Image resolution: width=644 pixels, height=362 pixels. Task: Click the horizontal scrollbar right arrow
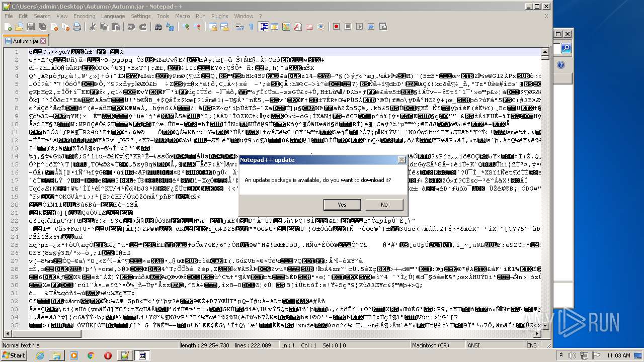538,333
